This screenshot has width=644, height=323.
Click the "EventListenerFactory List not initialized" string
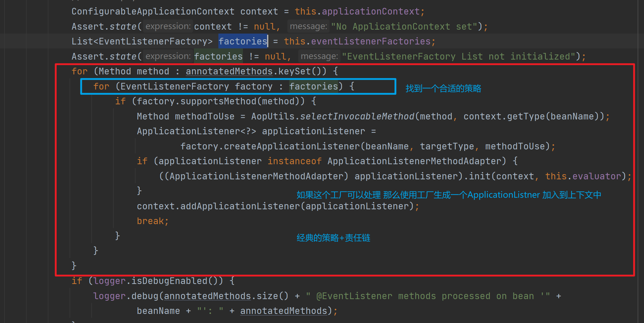pos(459,57)
